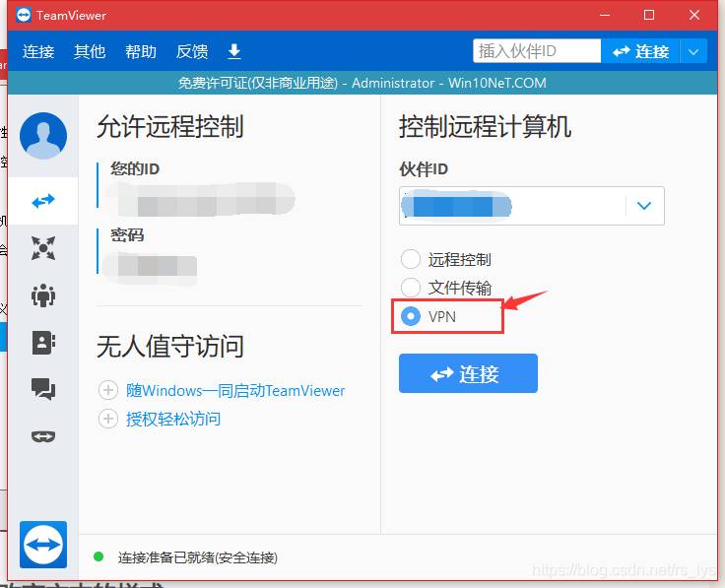The height and width of the screenshot is (588, 725).
Task: Minimize the TeamViewer window
Action: tap(604, 15)
